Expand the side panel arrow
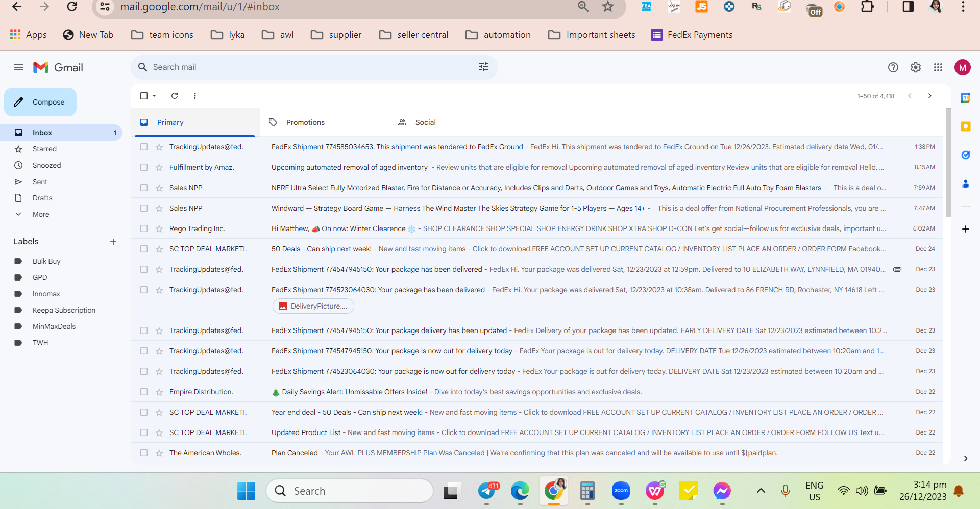 (966, 459)
